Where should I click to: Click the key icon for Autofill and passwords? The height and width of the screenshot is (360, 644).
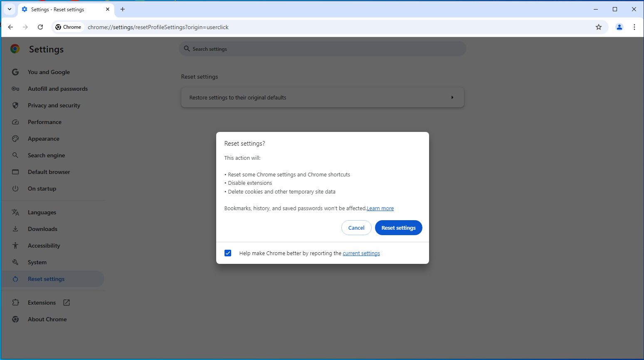pyautogui.click(x=15, y=89)
